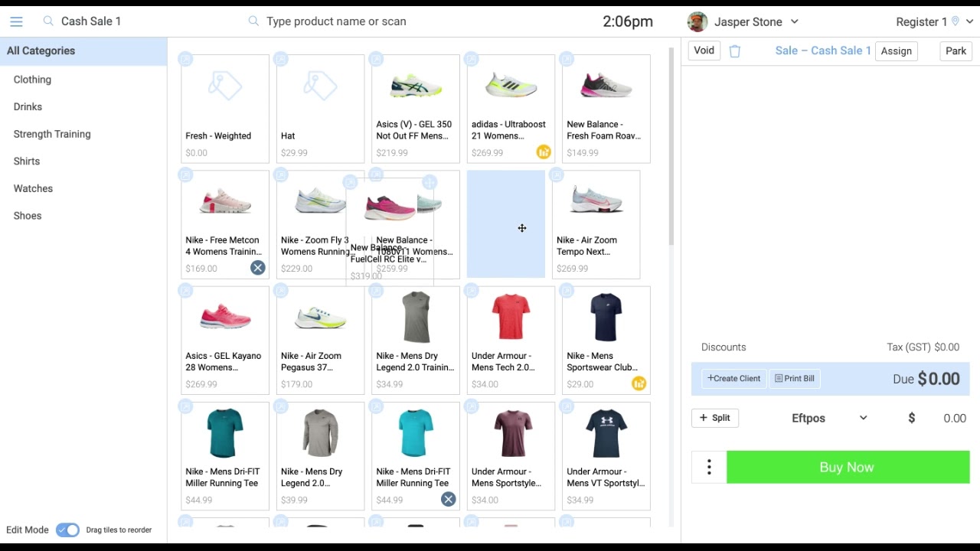
Task: Click the X badge on Nike Free Metcon tile
Action: 257,268
